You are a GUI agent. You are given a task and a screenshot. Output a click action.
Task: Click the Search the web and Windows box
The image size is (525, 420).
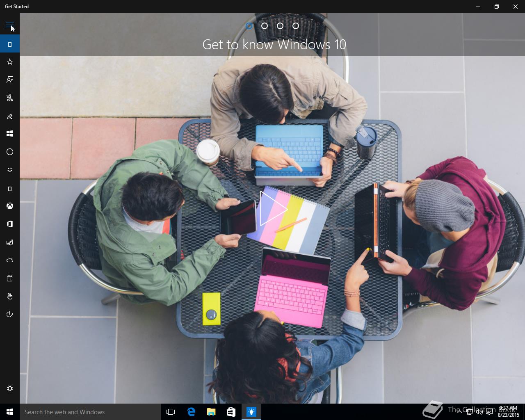[x=89, y=412]
